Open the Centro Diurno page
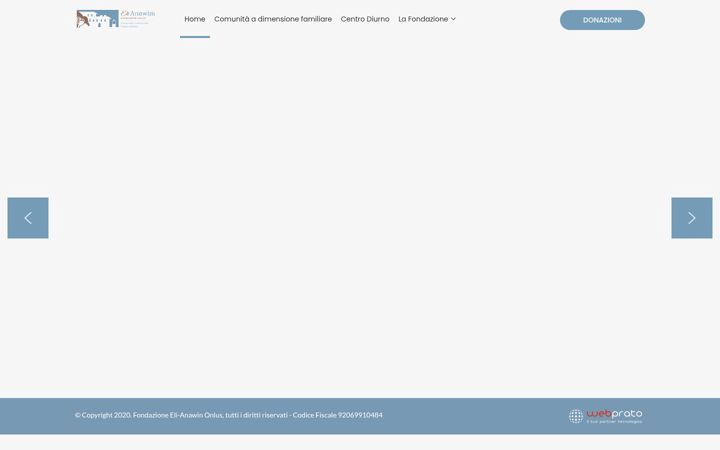Image resolution: width=720 pixels, height=450 pixels. pos(365,19)
